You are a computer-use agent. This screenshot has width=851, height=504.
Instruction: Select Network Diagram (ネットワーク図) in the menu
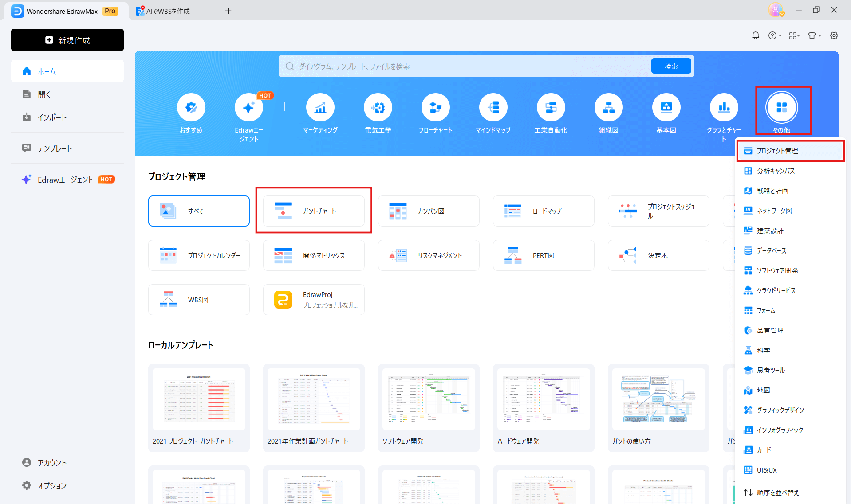(x=774, y=211)
